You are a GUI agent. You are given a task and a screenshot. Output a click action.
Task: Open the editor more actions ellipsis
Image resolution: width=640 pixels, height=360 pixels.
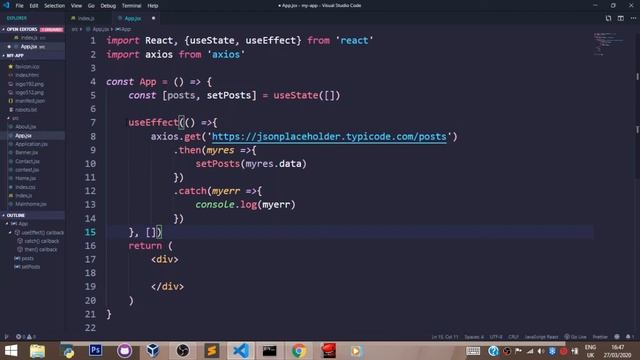[x=633, y=18]
